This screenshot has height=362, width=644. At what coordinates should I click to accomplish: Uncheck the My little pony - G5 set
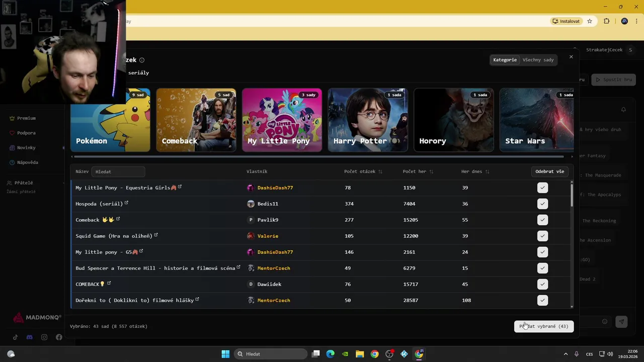(542, 252)
